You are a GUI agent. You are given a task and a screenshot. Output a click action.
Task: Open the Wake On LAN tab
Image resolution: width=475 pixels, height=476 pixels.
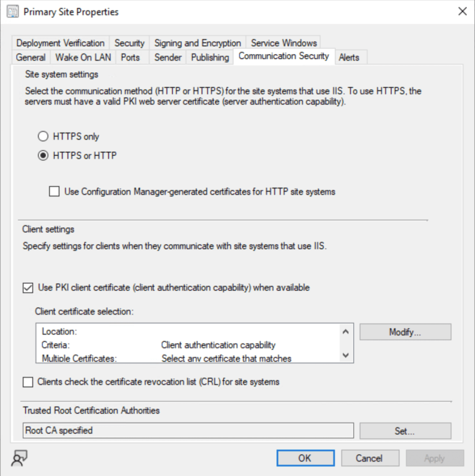tap(83, 57)
